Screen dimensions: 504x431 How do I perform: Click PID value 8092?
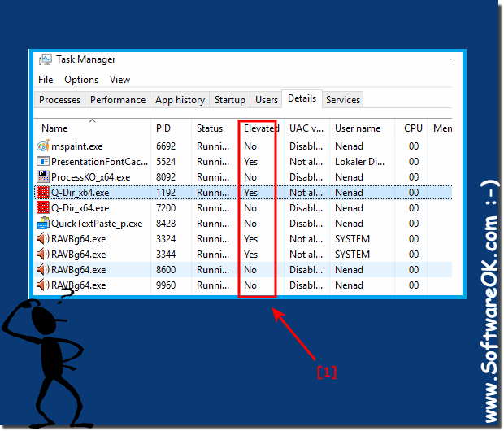[166, 177]
